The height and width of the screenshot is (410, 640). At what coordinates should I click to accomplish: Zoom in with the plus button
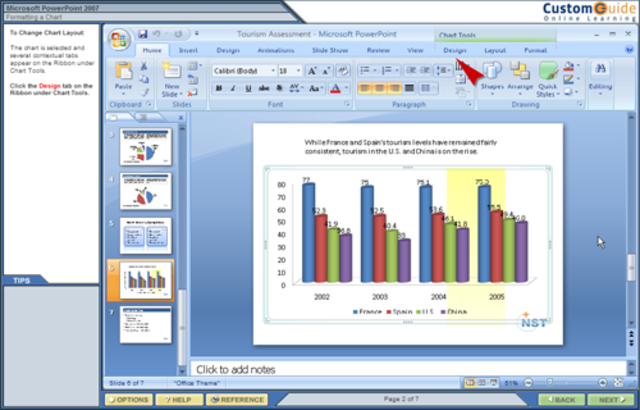[602, 383]
